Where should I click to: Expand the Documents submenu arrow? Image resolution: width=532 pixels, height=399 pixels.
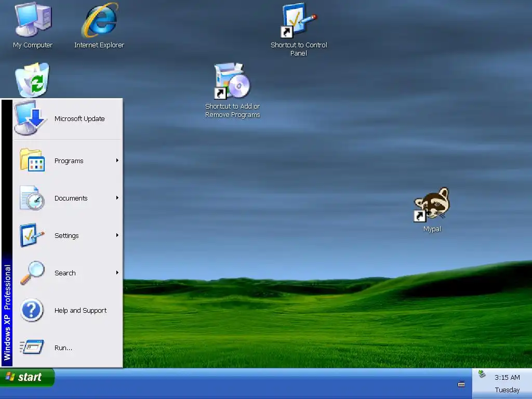click(x=117, y=197)
